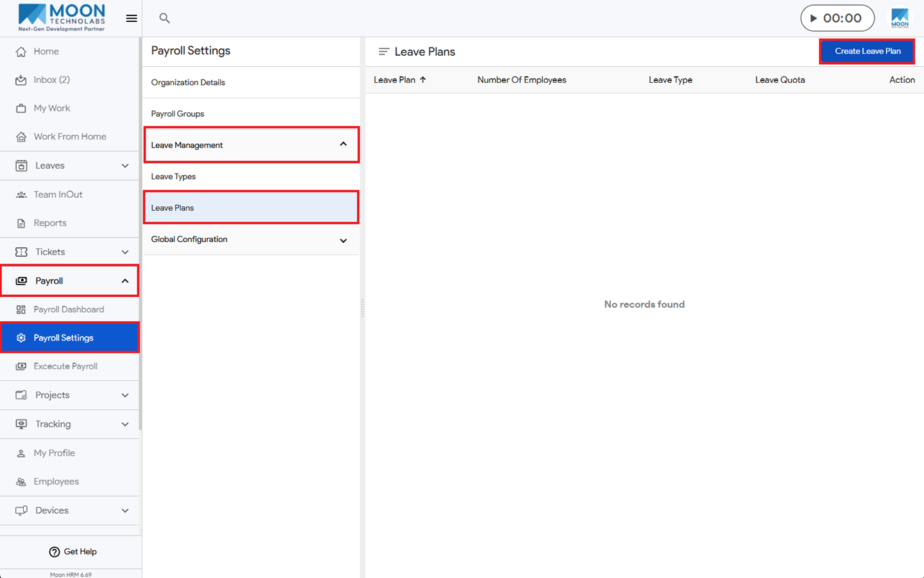The image size is (924, 578).
Task: Collapse the Leave Management chevron
Action: tap(343, 144)
